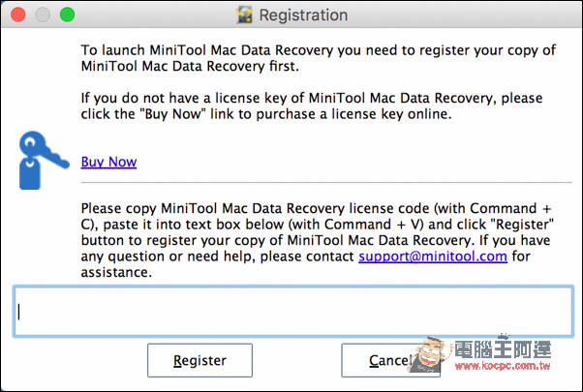The width and height of the screenshot is (583, 392).
Task: Click the MiniTool app icon in title bar
Action: 244,15
